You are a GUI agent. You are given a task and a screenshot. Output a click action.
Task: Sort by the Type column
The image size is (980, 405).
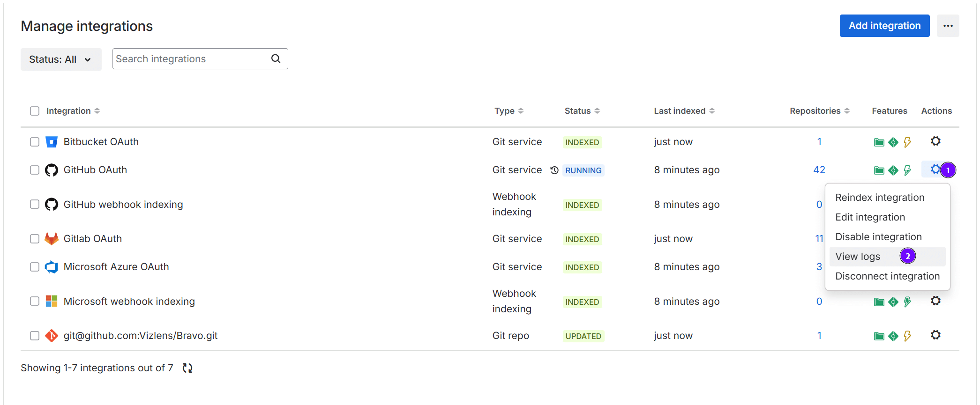point(509,111)
